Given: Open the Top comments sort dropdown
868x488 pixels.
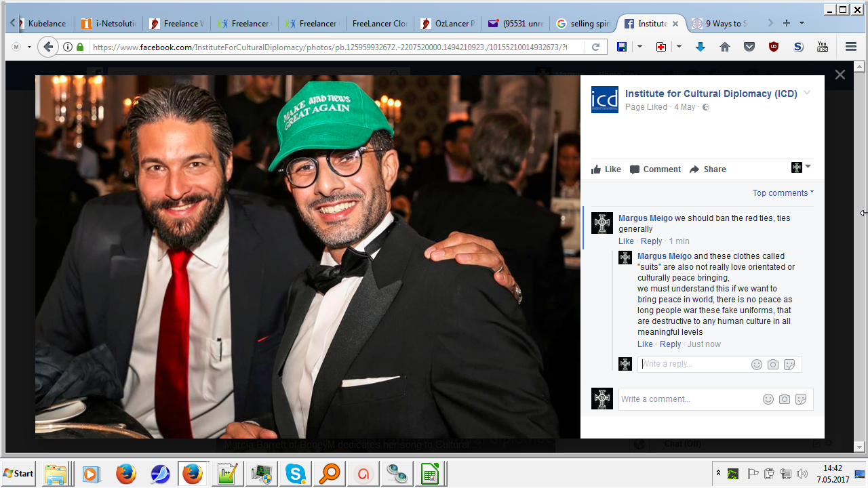Looking at the screenshot, I should [x=783, y=193].
